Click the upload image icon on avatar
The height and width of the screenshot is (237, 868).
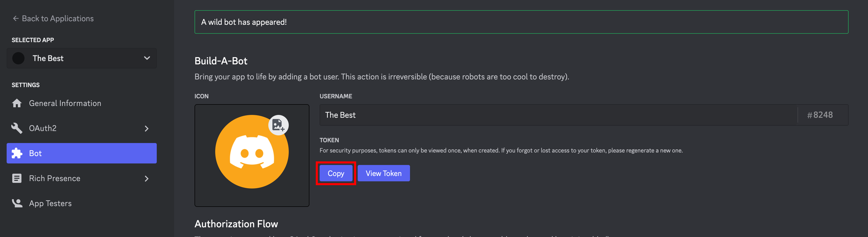click(x=278, y=125)
